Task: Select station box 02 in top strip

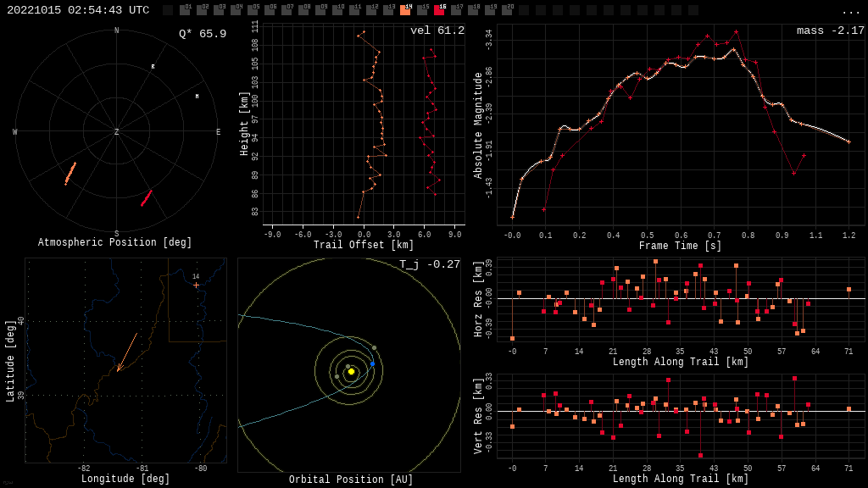Action: (202, 10)
